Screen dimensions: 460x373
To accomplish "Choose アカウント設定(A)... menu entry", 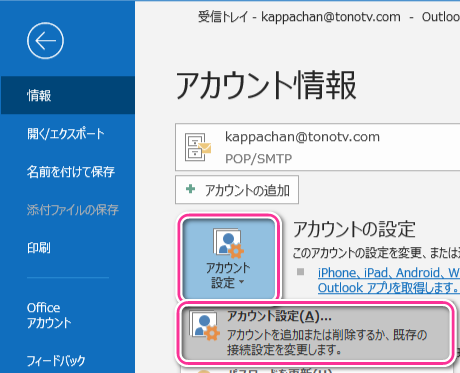I will click(x=316, y=332).
